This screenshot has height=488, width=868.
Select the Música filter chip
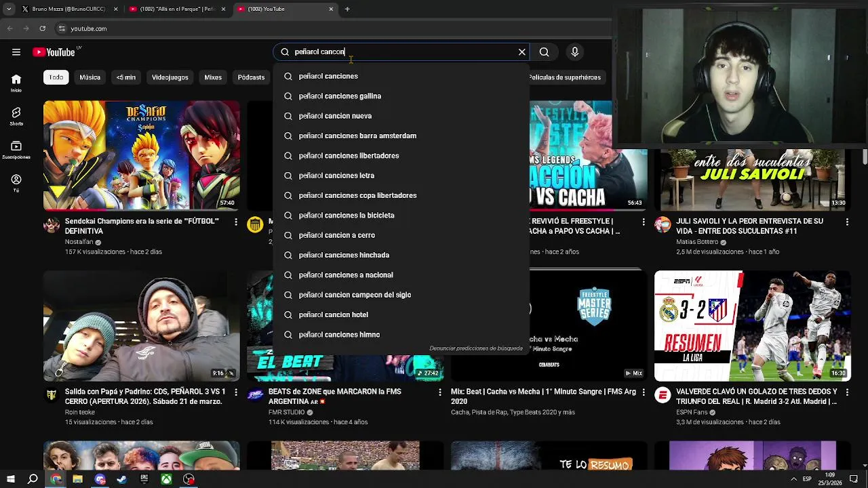click(90, 77)
